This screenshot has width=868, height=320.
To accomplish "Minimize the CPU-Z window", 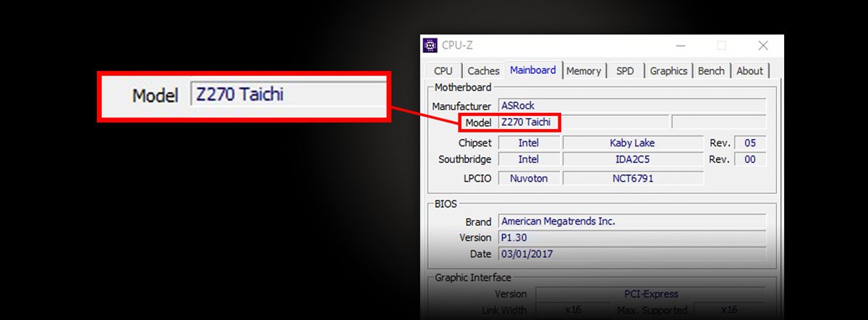I will coord(681,46).
